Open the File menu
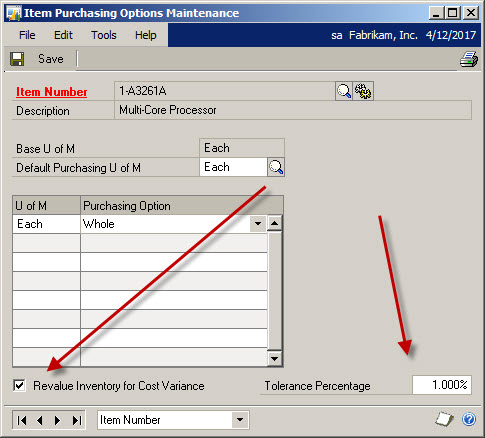This screenshot has height=438, width=485. 27,35
